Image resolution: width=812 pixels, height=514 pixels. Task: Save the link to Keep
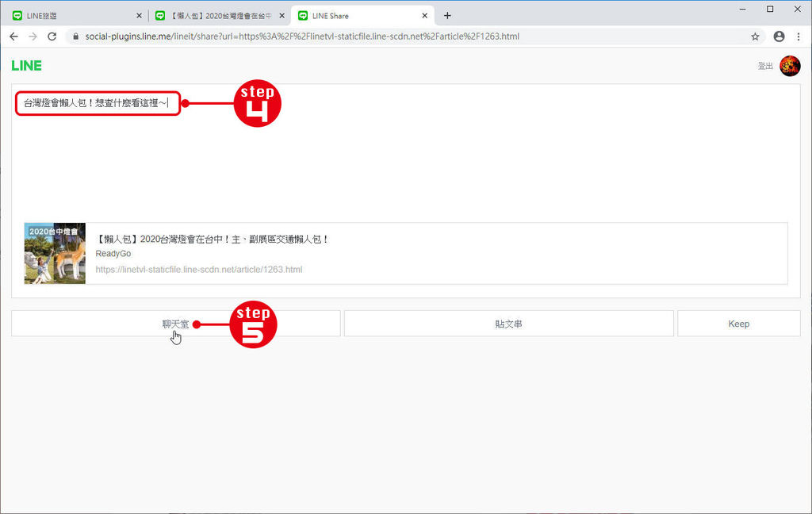tap(739, 324)
